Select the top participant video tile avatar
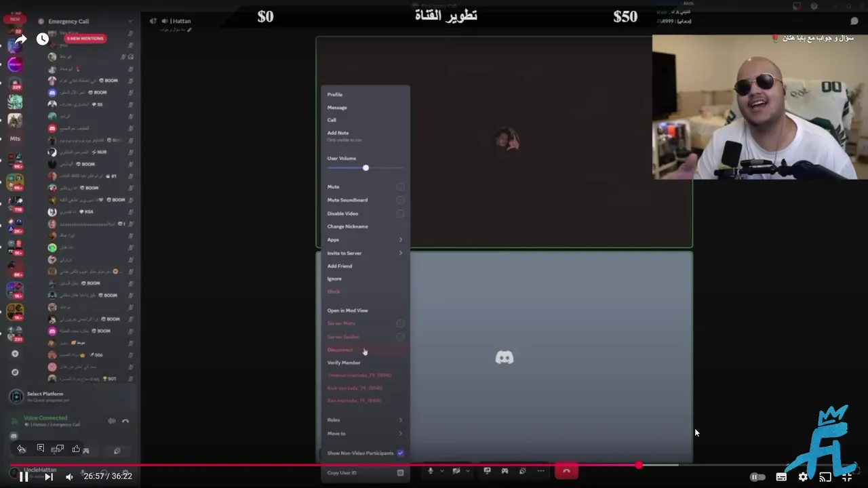The height and width of the screenshot is (488, 868). [507, 139]
